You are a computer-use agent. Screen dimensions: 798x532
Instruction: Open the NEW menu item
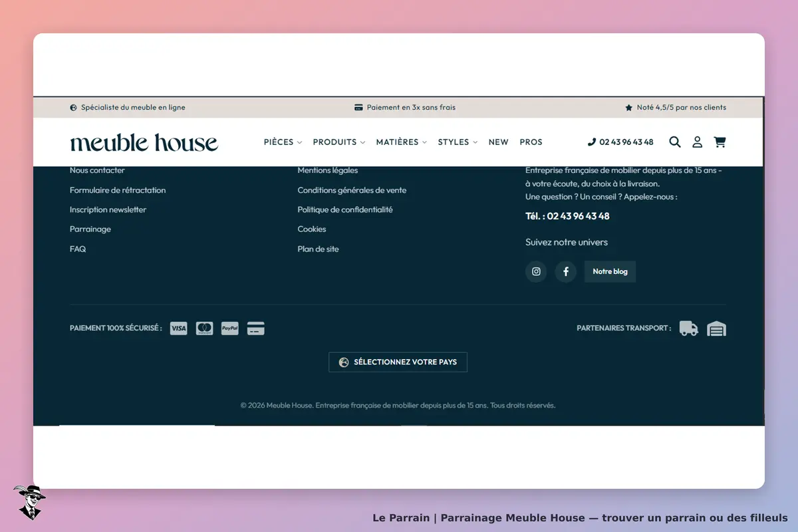[x=498, y=142]
